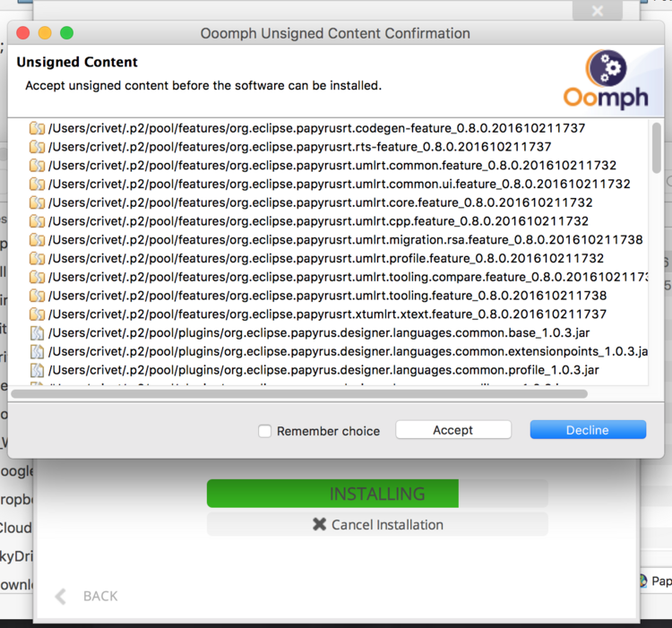Click feature icon for umlrt.cpp.feature row

tap(38, 221)
